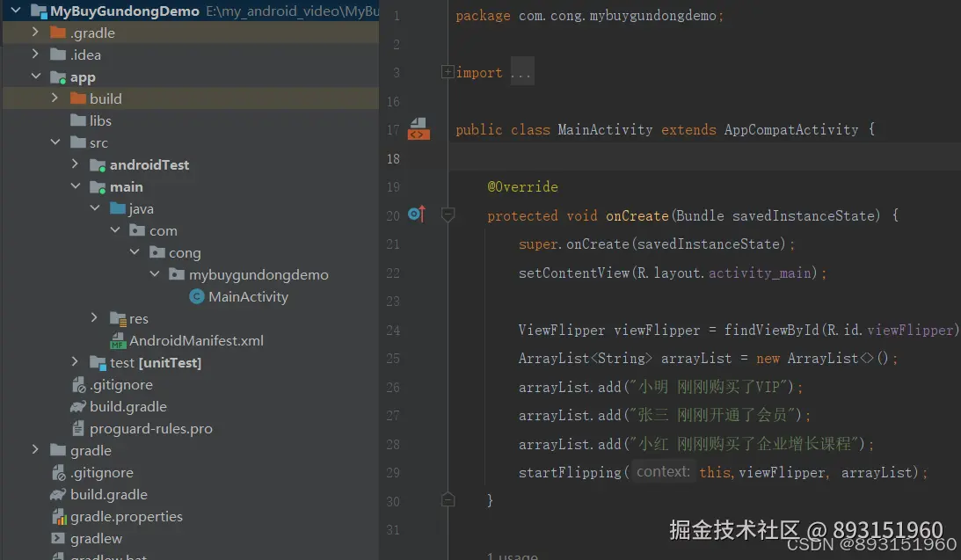Click the libs folder icon
The height and width of the screenshot is (560, 961).
point(78,120)
